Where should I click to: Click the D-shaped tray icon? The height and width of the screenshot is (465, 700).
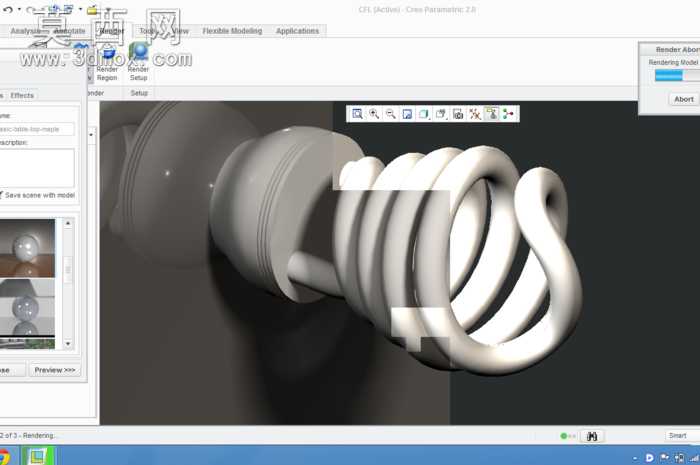pos(650,458)
